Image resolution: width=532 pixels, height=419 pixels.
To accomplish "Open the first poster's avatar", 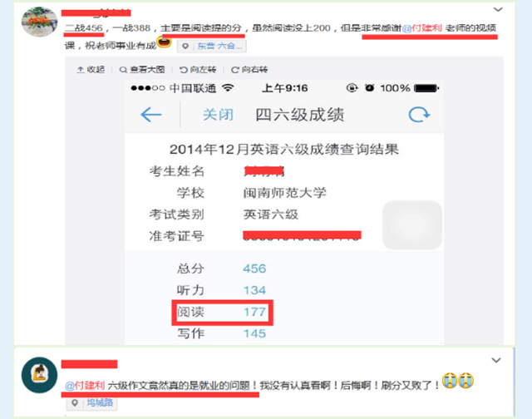I will [x=39, y=22].
